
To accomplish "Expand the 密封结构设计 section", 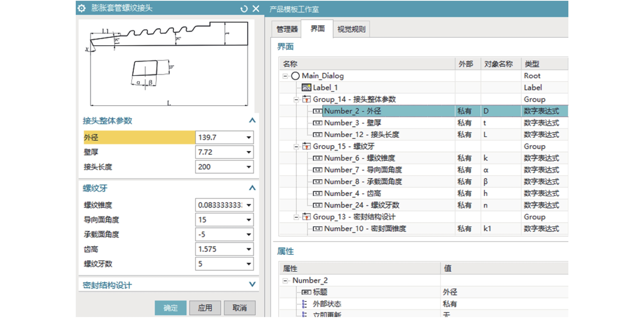I will [252, 284].
